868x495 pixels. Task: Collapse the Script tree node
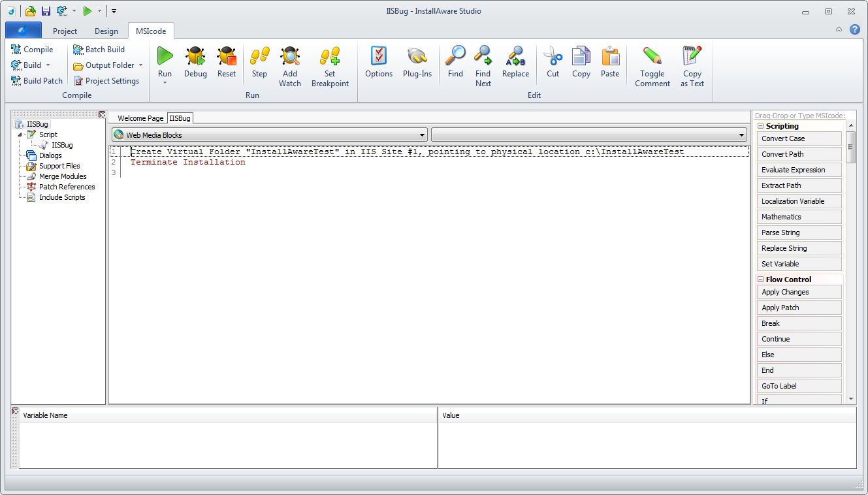click(x=20, y=135)
